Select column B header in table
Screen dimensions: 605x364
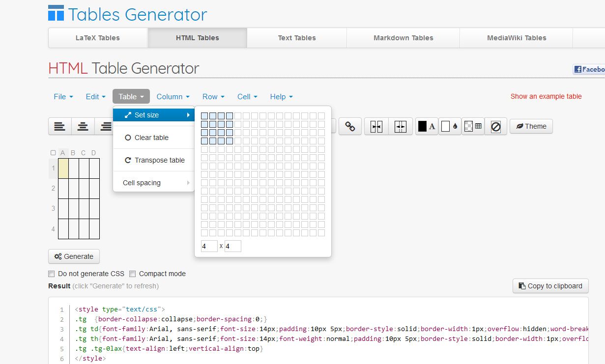coord(73,153)
